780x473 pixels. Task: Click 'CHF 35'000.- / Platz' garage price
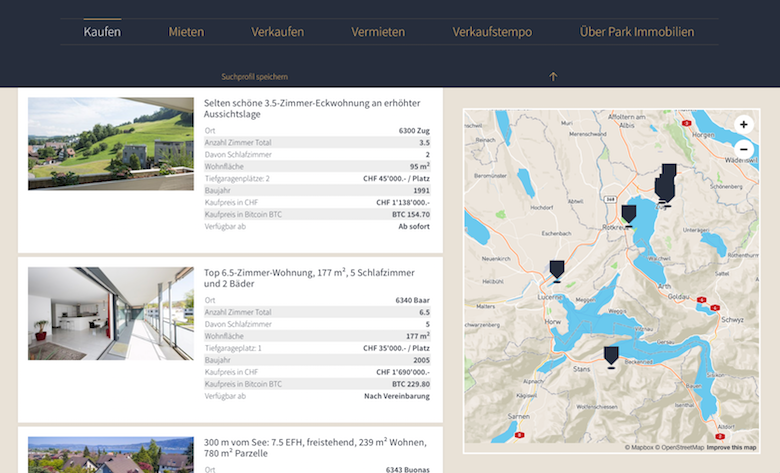396,348
